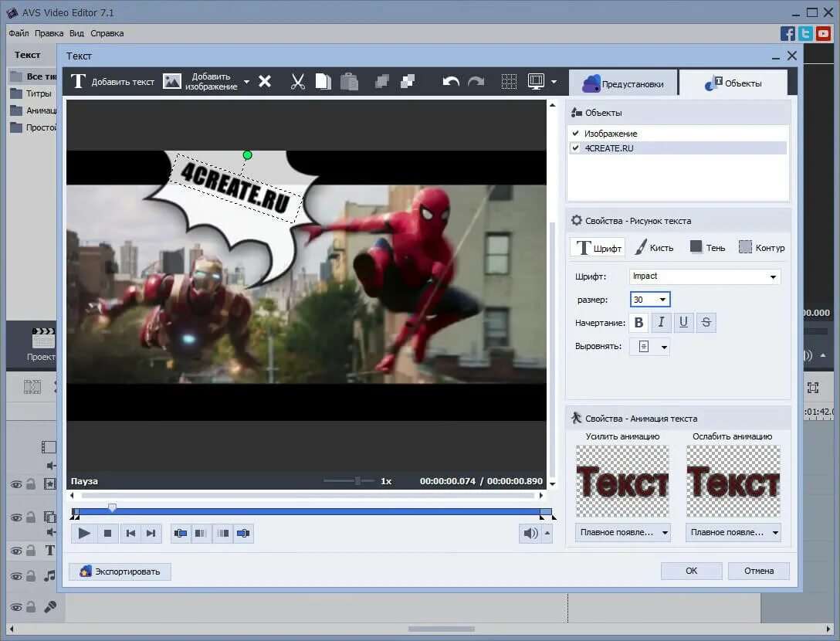Screen dimensions: 840x641
Task: Click the blue timeline position slider
Action: click(x=112, y=507)
